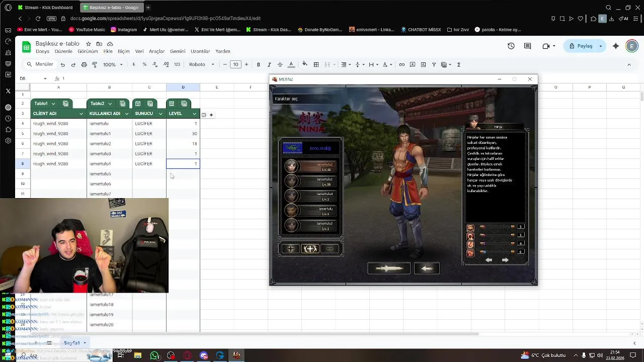Select character iamertulu4 in Metin2 list
644x362 pixels.
pos(311,196)
